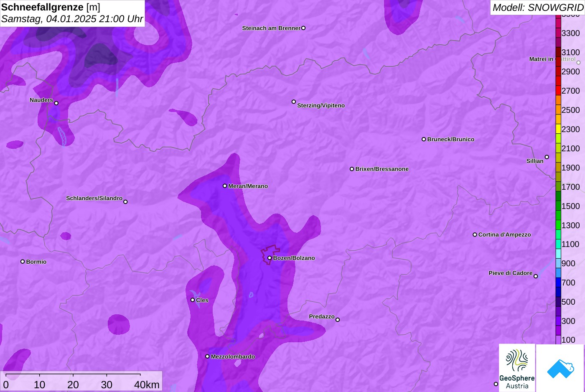The image size is (585, 392).
Task: Click the Sillian marker dot
Action: [547, 157]
